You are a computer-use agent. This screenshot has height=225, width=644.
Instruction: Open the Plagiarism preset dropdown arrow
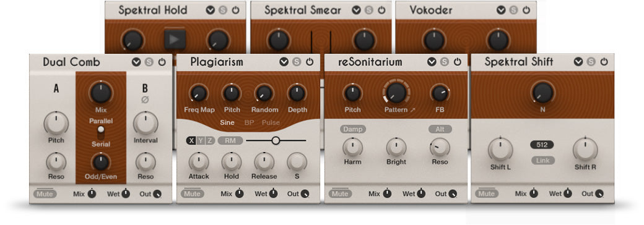pos(284,62)
